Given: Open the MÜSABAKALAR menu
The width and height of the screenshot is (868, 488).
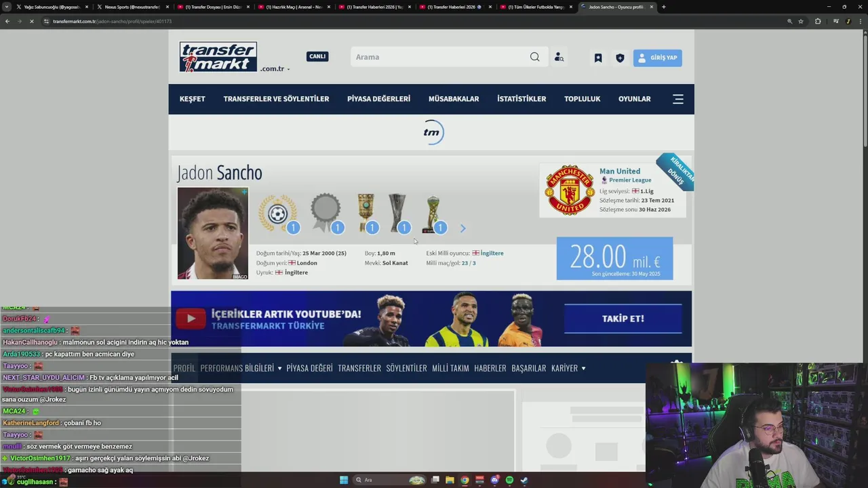Looking at the screenshot, I should click(x=454, y=99).
